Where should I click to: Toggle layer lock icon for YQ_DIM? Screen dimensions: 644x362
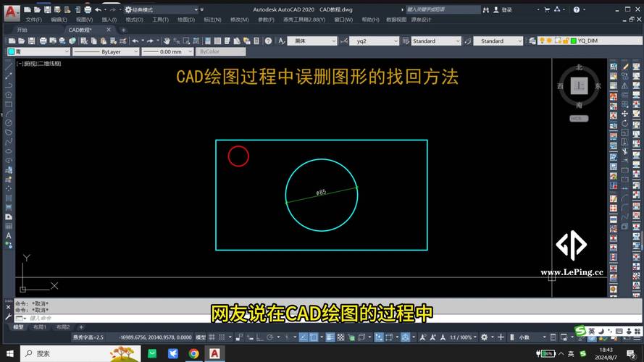coord(566,41)
